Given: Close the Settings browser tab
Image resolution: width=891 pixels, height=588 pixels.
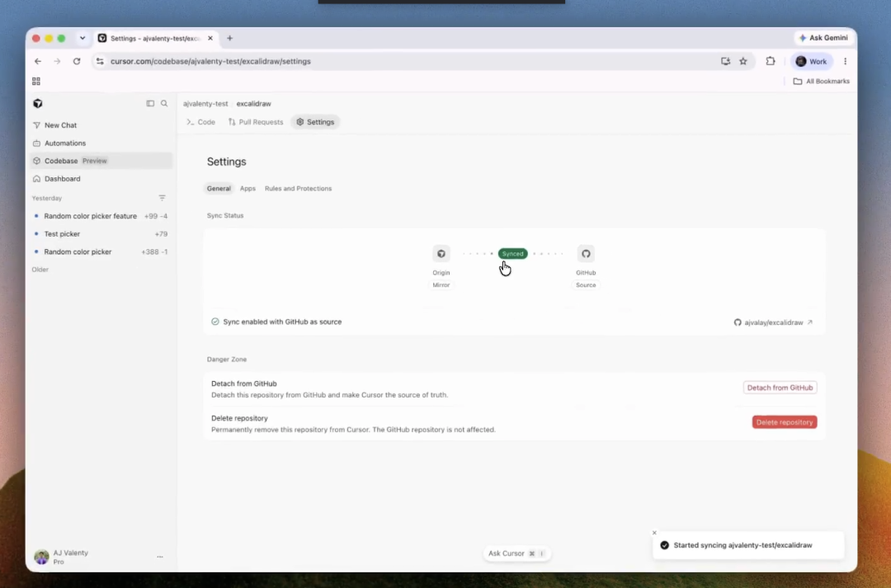Looking at the screenshot, I should pos(210,38).
